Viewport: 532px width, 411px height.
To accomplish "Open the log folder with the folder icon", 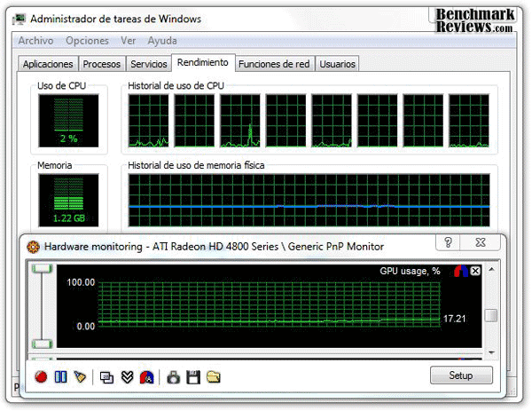I will (214, 377).
